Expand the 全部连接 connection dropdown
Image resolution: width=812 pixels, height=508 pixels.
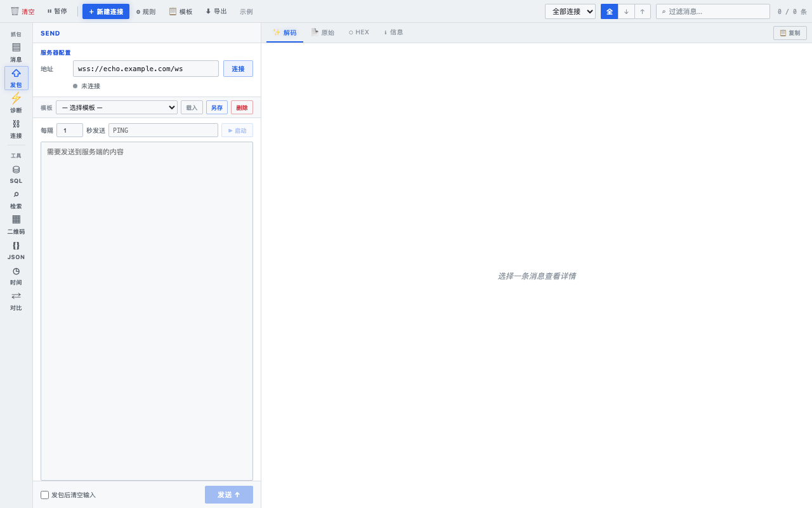570,11
